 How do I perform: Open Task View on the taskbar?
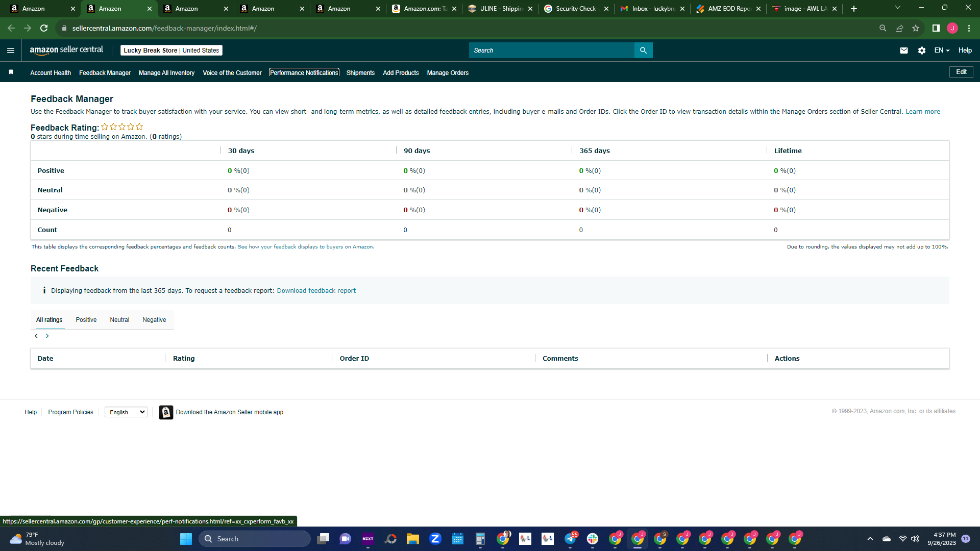(323, 539)
